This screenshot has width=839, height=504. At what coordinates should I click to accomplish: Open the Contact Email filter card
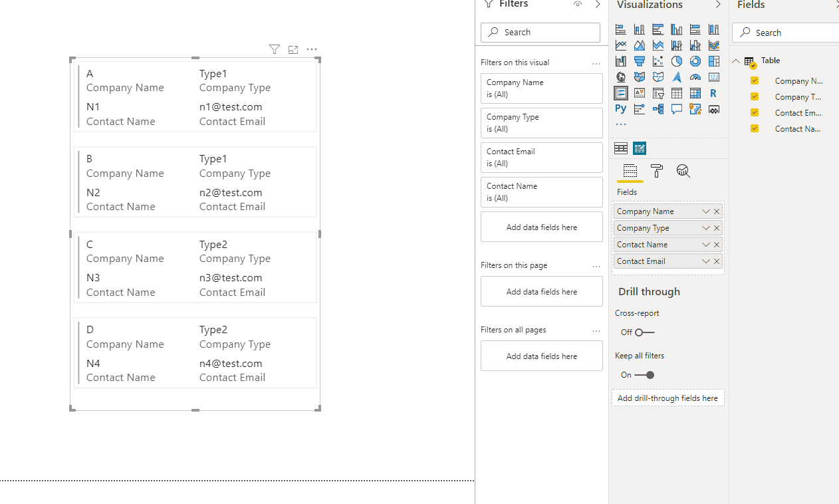542,158
